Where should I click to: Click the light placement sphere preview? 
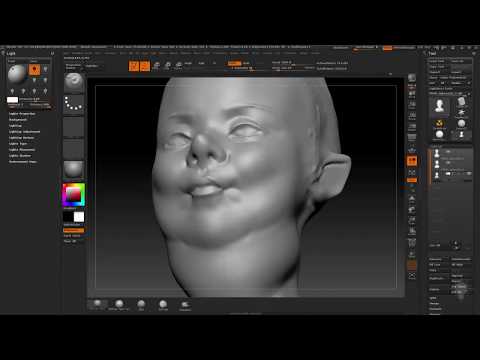click(17, 74)
